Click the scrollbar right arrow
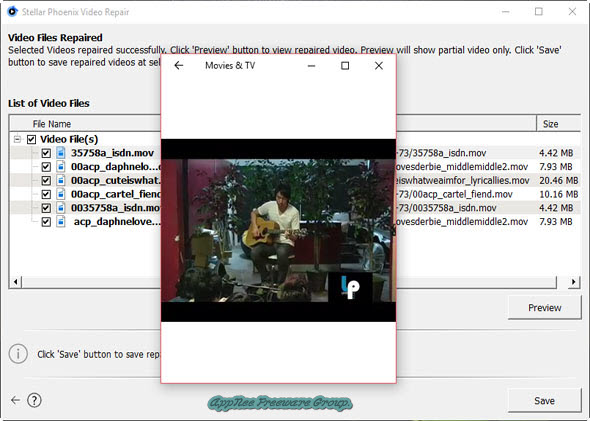Viewport: 590px width, 421px height. point(573,282)
